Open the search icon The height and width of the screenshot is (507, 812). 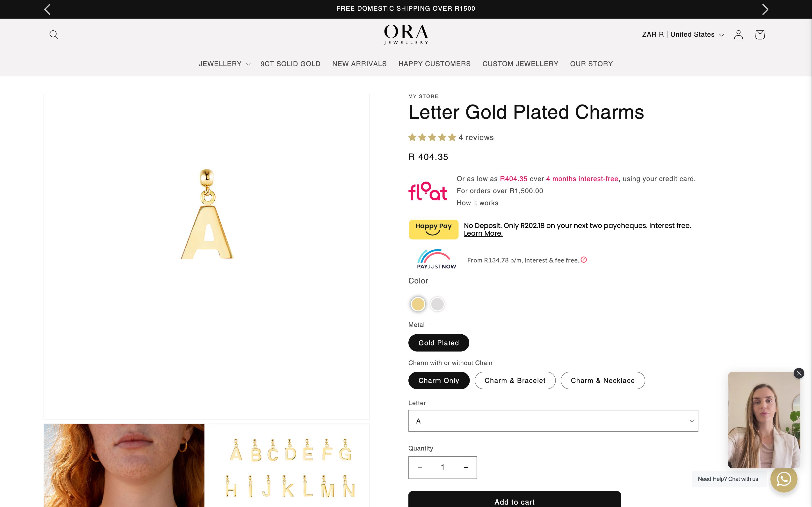[54, 35]
